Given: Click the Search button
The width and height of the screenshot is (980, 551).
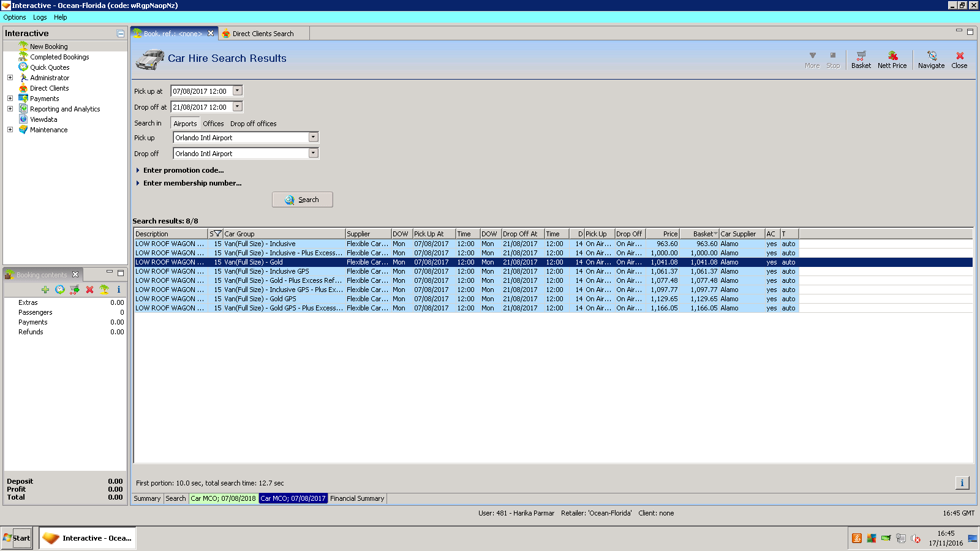Looking at the screenshot, I should click(303, 200).
